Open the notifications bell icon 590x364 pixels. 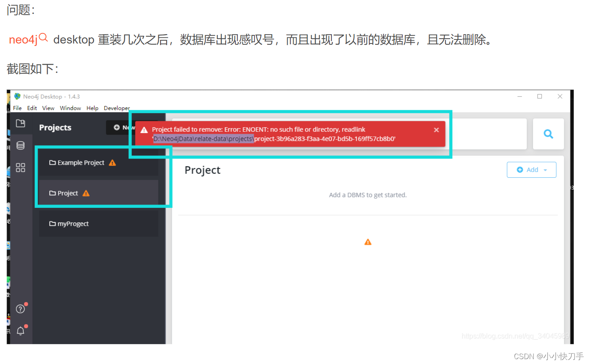coord(20,331)
